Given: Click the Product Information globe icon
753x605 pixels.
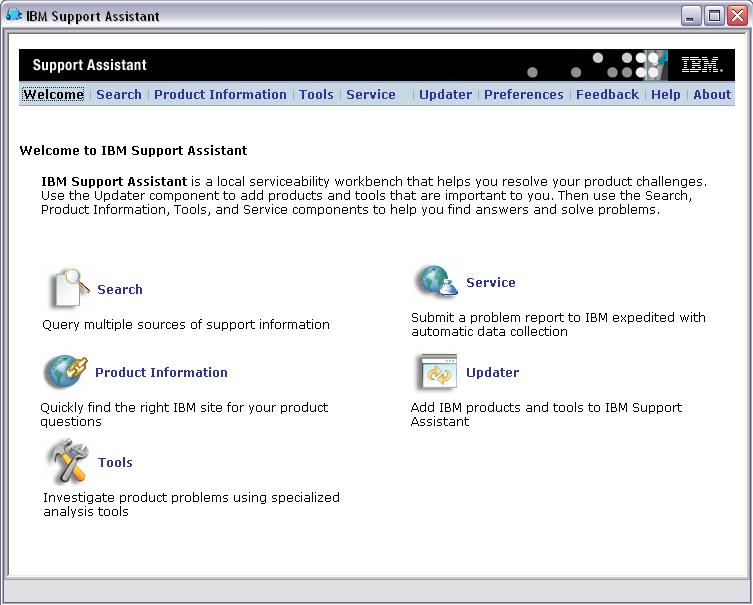Looking at the screenshot, I should point(66,372).
